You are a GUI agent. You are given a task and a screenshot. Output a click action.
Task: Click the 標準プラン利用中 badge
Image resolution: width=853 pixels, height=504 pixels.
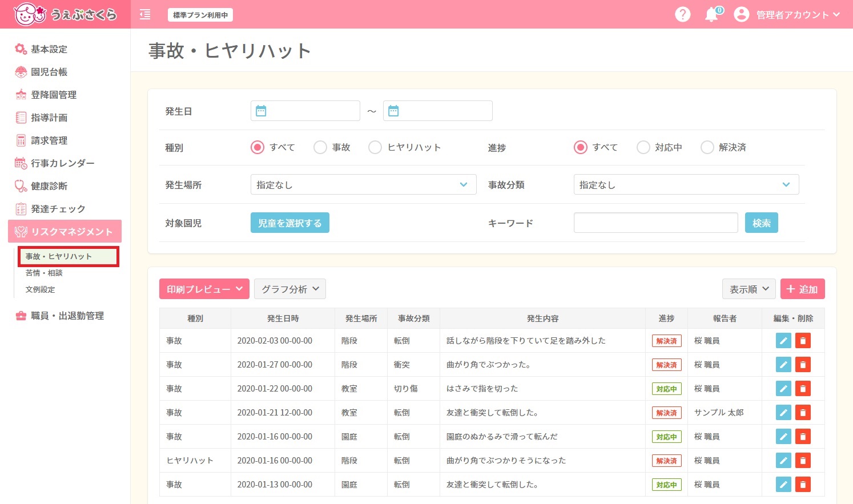(200, 15)
